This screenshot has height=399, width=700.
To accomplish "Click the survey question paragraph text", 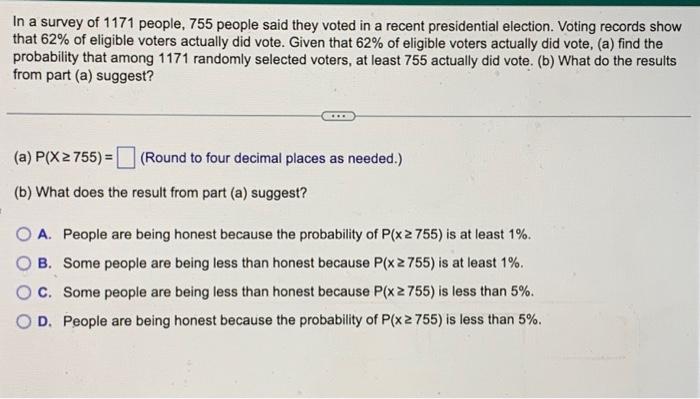I will [x=347, y=50].
